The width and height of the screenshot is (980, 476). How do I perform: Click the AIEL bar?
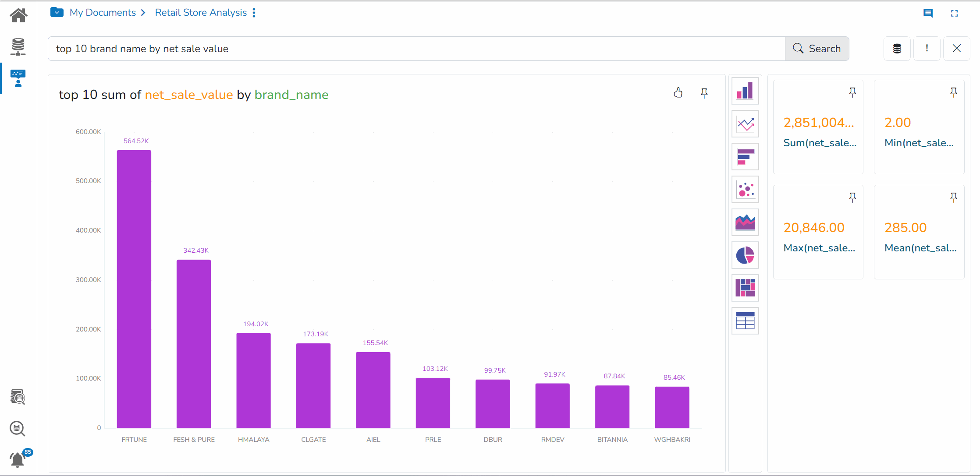[373, 390]
